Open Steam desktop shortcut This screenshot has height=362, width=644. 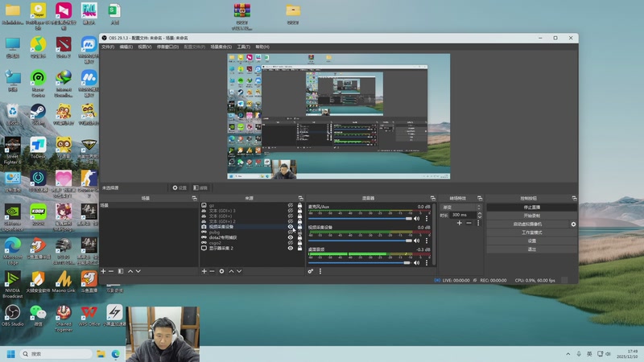[x=38, y=114]
